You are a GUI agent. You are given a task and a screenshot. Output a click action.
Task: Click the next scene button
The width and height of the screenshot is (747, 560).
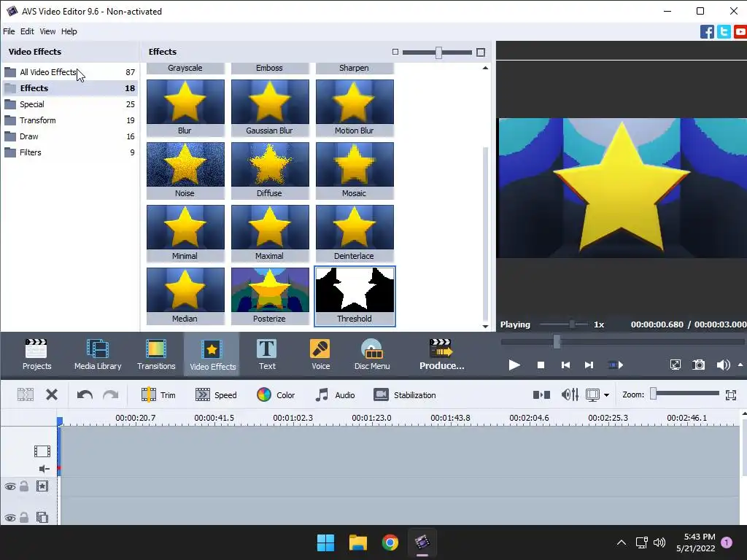click(616, 365)
